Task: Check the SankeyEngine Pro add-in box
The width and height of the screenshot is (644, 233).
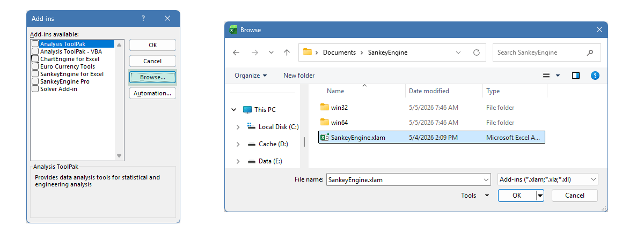Action: pos(35,81)
